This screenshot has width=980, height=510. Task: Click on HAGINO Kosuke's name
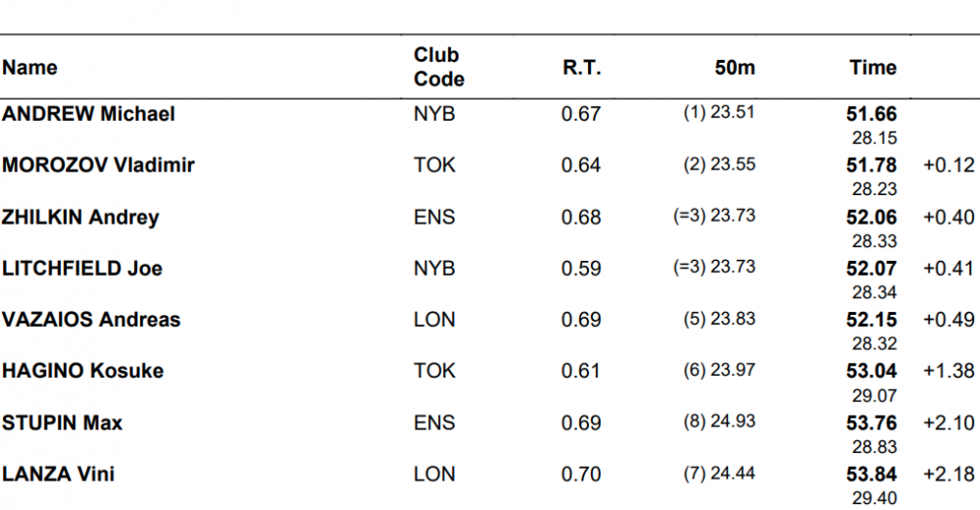coord(82,371)
